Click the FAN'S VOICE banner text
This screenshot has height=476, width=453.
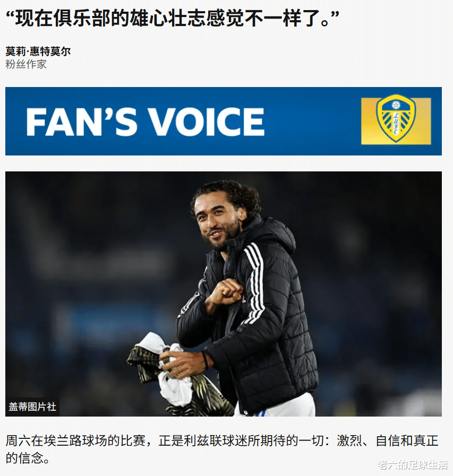145,122
